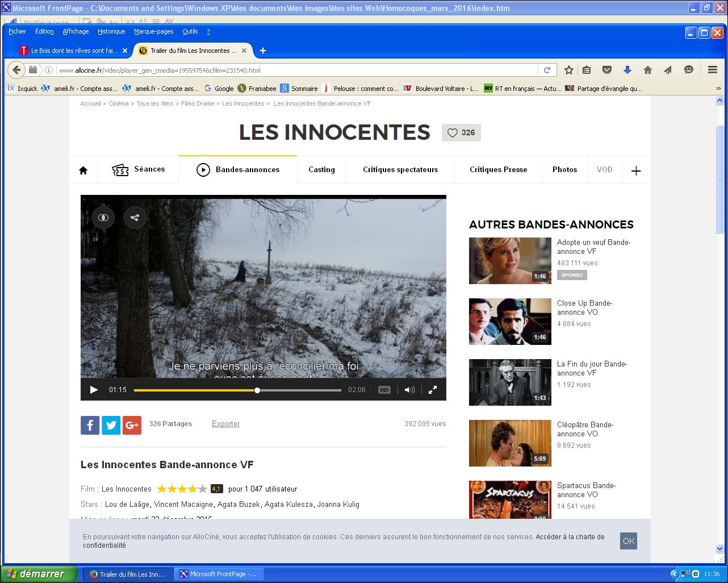Reload the page with the refresh icon
Image resolution: width=728 pixels, height=583 pixels.
point(547,70)
